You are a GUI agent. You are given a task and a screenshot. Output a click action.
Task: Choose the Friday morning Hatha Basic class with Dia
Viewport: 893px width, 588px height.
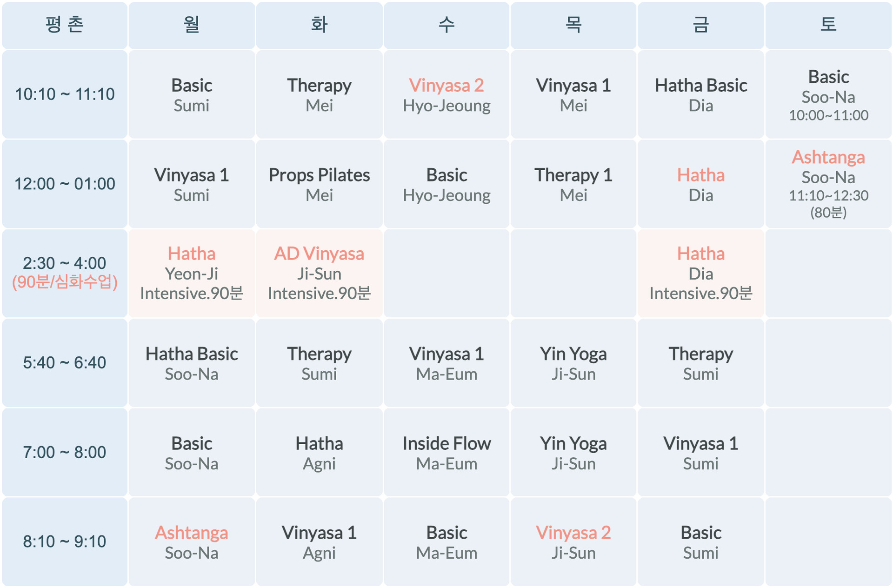[701, 94]
